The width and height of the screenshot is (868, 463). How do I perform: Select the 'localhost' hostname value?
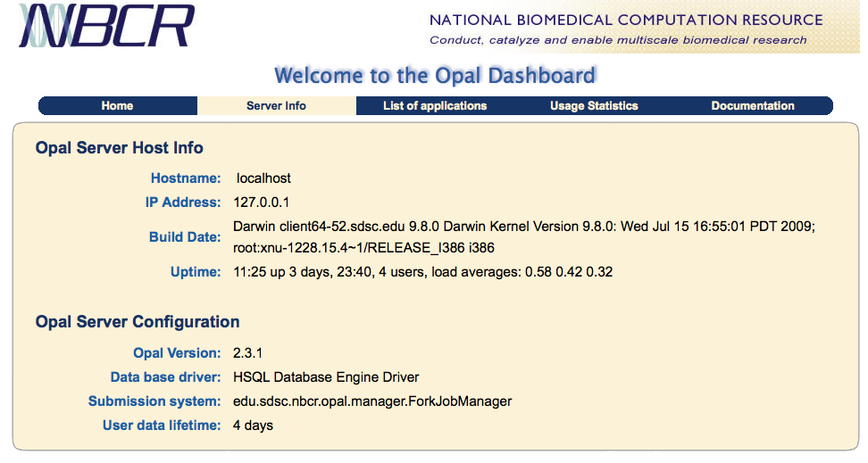(x=263, y=178)
